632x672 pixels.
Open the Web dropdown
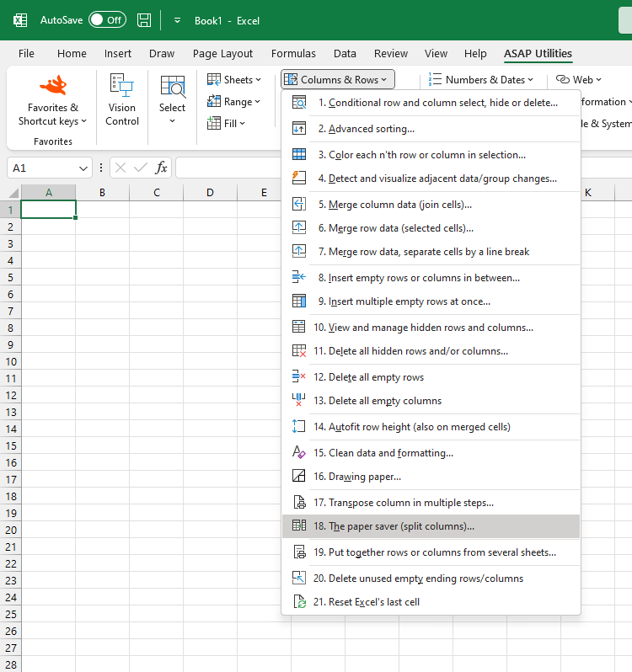coord(579,80)
